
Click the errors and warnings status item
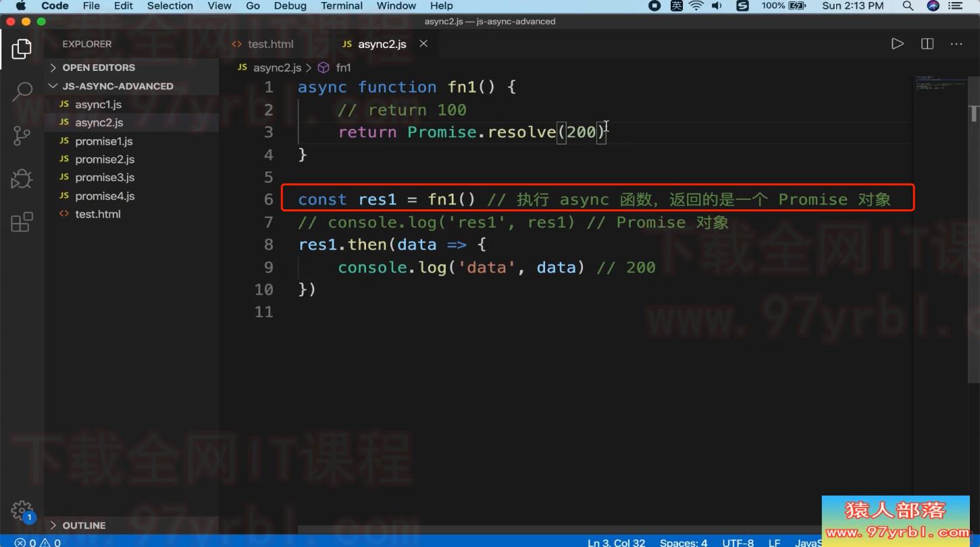point(38,542)
